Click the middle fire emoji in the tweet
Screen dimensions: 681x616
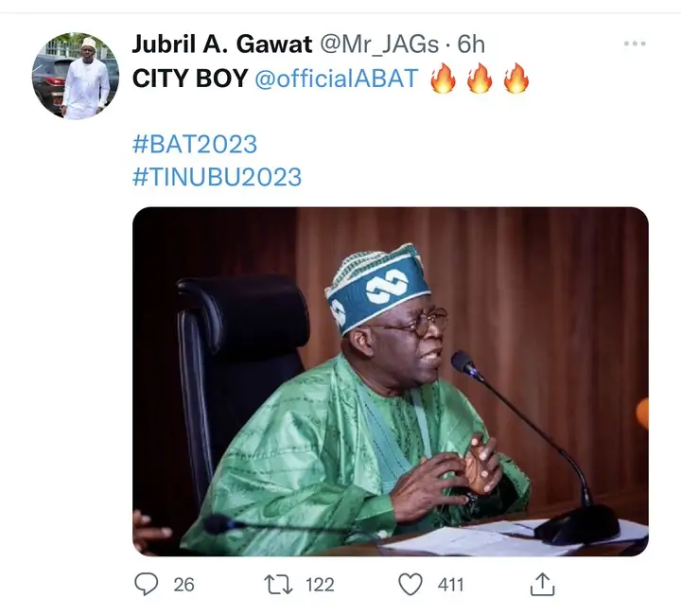coord(480,79)
